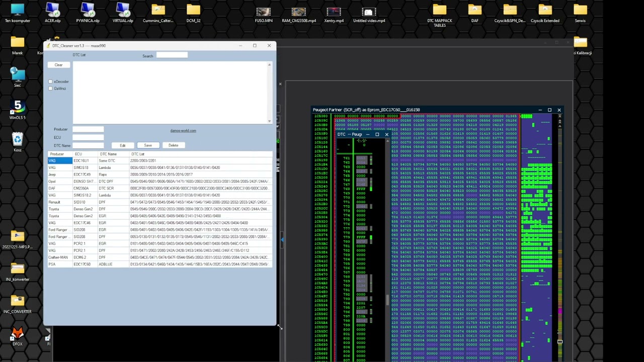Image resolution: width=644 pixels, height=362 pixels.
Task: Select the Xentry.mp4 video file
Action: [334, 14]
